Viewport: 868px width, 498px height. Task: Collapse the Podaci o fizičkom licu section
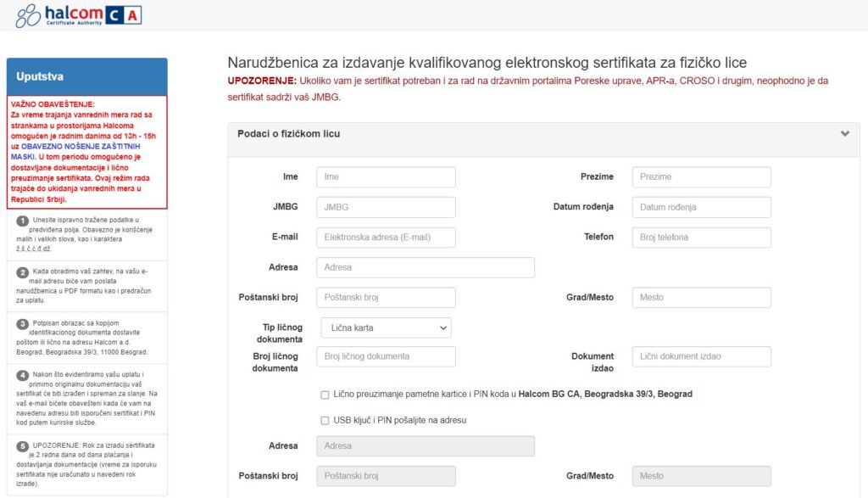pyautogui.click(x=844, y=134)
